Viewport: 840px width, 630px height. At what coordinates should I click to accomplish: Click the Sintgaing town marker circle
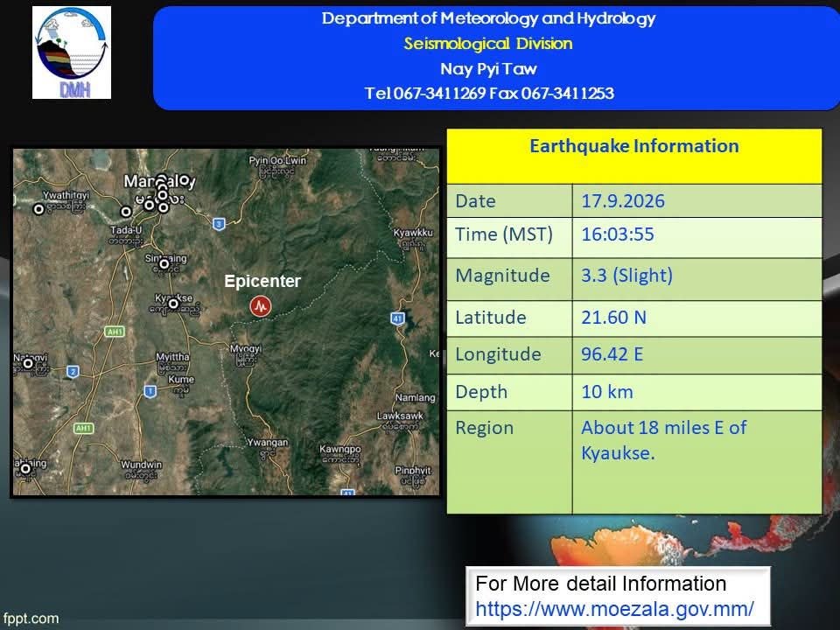(164, 263)
